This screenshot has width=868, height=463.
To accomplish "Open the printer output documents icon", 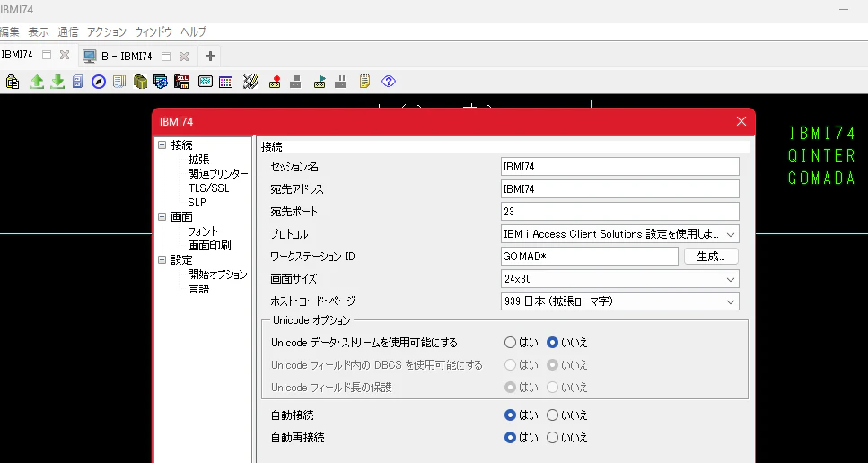I will point(119,82).
